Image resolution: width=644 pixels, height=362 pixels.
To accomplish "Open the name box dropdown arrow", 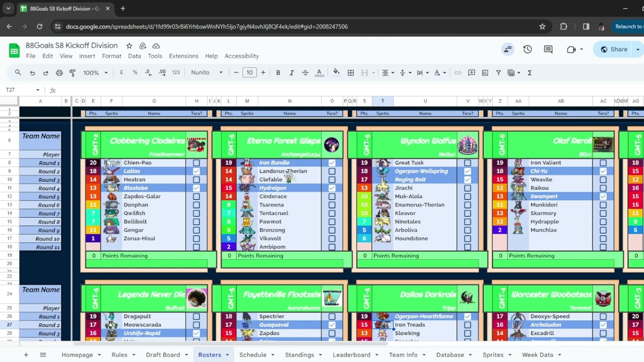I will [38, 90].
